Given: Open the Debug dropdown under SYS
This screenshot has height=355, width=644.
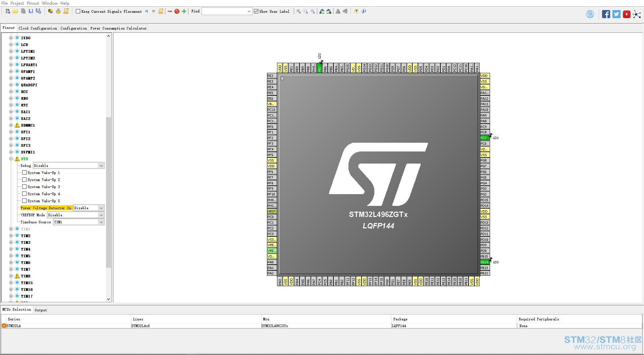Looking at the screenshot, I should tap(101, 166).
